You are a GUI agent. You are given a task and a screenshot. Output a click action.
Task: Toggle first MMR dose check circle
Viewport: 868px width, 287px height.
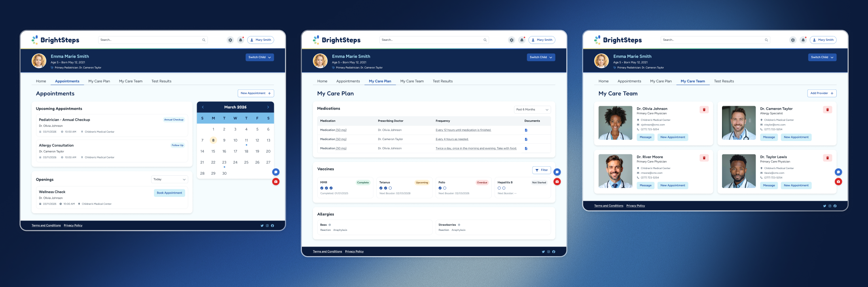click(x=322, y=188)
